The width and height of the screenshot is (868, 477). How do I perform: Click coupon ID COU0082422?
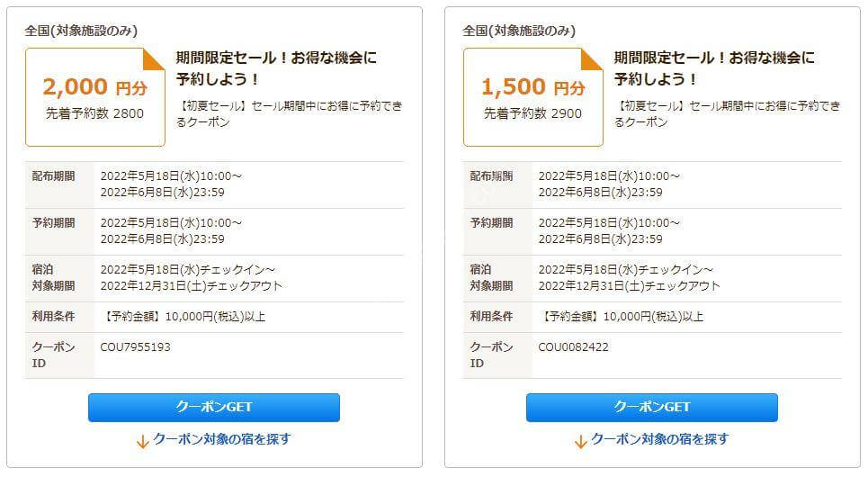click(x=573, y=346)
